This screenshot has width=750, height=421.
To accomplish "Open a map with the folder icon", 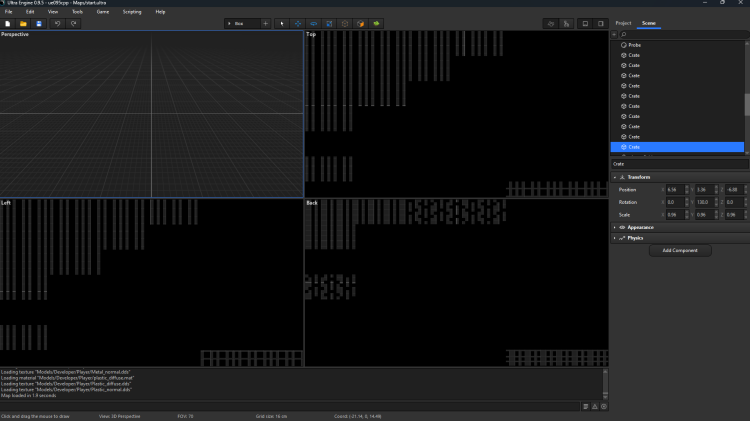I will tap(23, 23).
